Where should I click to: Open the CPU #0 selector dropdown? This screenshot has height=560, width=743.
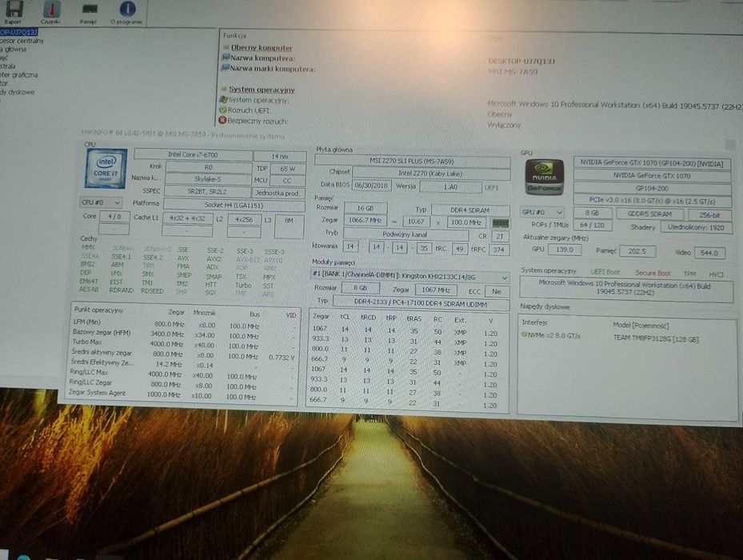102,202
